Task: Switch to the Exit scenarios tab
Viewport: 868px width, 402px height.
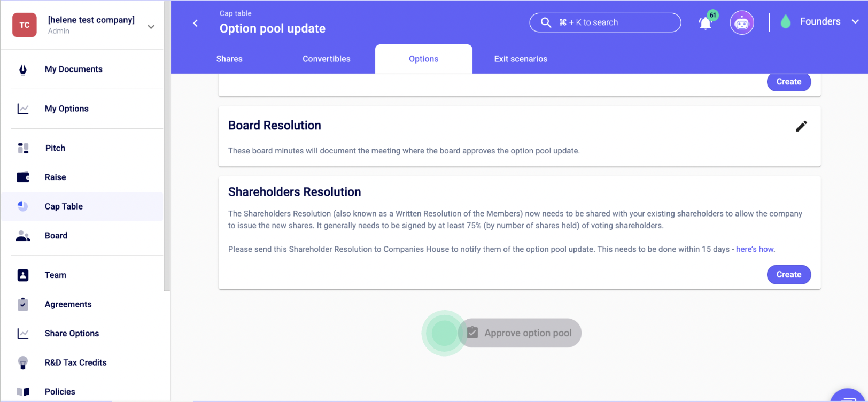Action: (521, 59)
